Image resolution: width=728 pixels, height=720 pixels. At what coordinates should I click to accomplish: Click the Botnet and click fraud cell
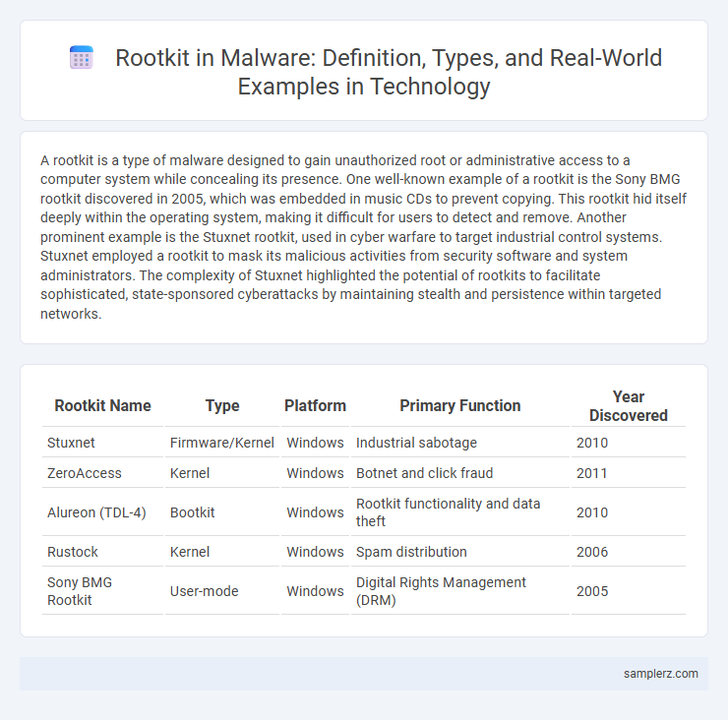pyautogui.click(x=460, y=473)
